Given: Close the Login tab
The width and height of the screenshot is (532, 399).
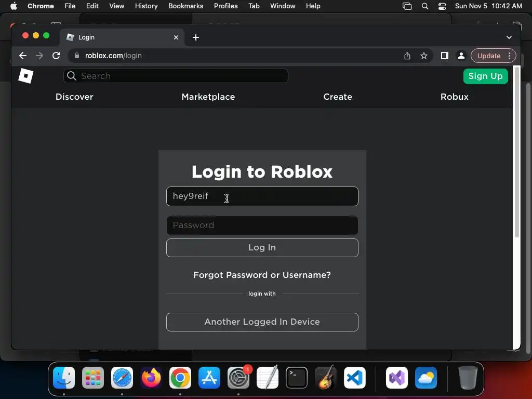Looking at the screenshot, I should [x=176, y=37].
